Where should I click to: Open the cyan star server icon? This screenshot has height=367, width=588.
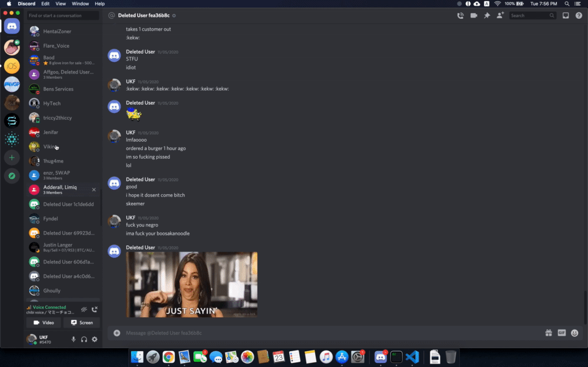[x=12, y=139]
